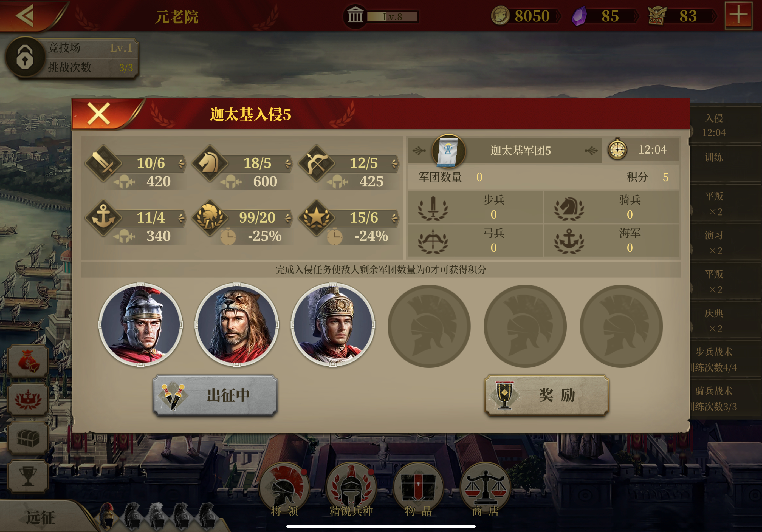The width and height of the screenshot is (762, 532).
Task: Open the 商店 shop scales icon
Action: point(485,489)
